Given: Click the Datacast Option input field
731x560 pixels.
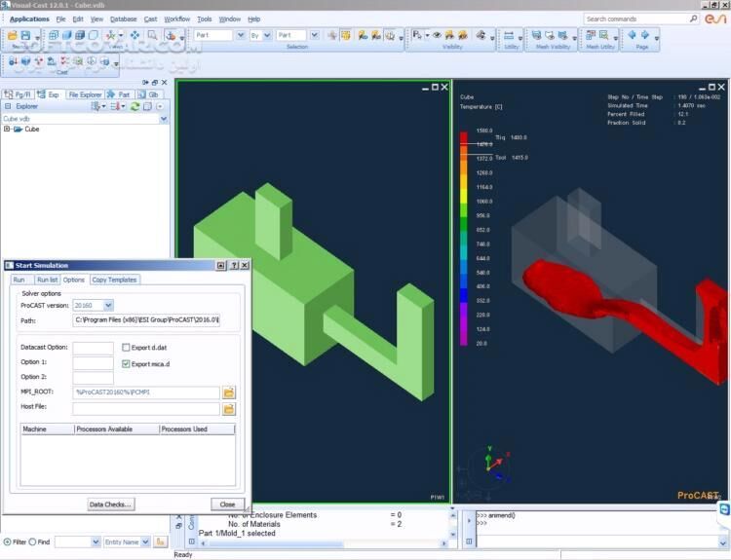Looking at the screenshot, I should pos(94,348).
